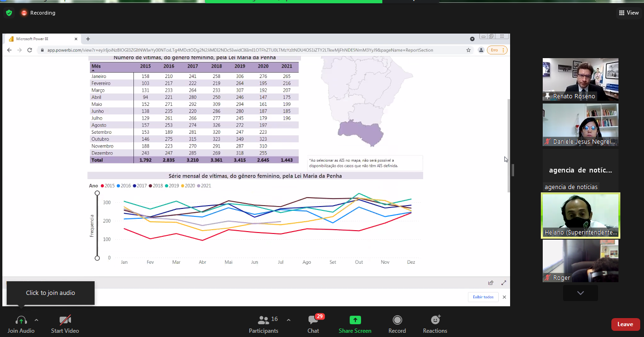Toggle the 2015 series in chart legend

(107, 186)
